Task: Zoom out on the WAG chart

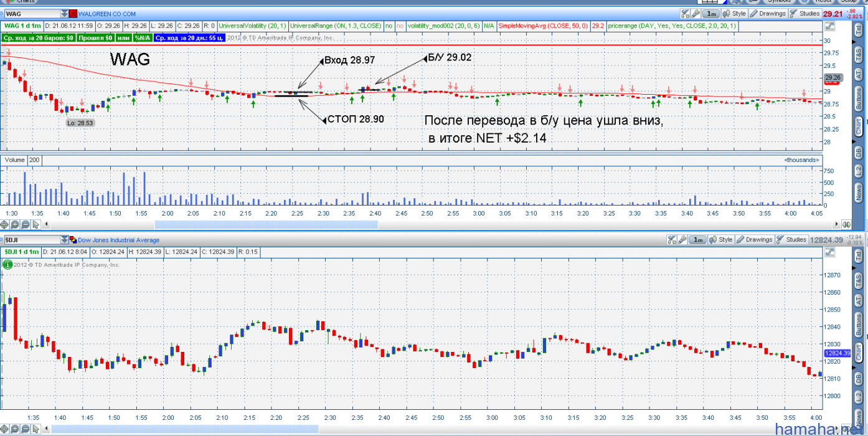Action: 26,224
